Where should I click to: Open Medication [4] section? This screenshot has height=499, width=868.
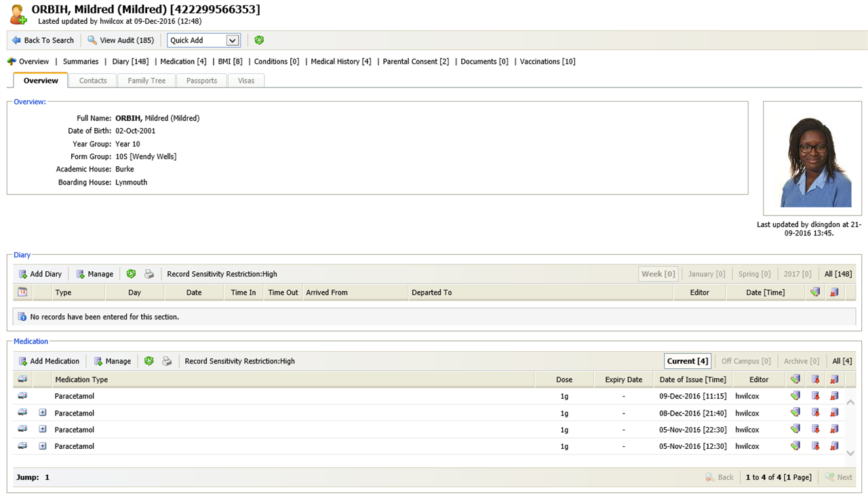(x=183, y=61)
